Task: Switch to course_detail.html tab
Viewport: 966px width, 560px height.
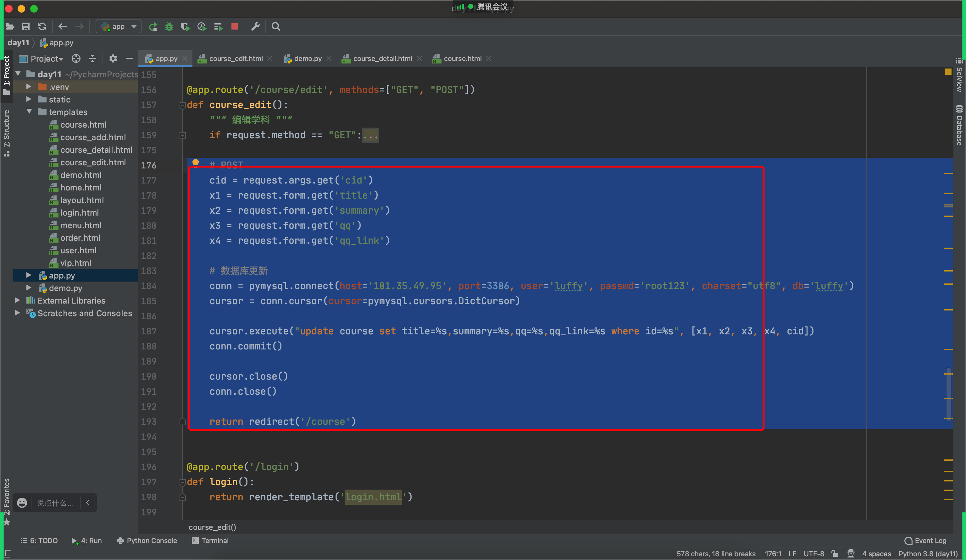Action: pyautogui.click(x=382, y=58)
